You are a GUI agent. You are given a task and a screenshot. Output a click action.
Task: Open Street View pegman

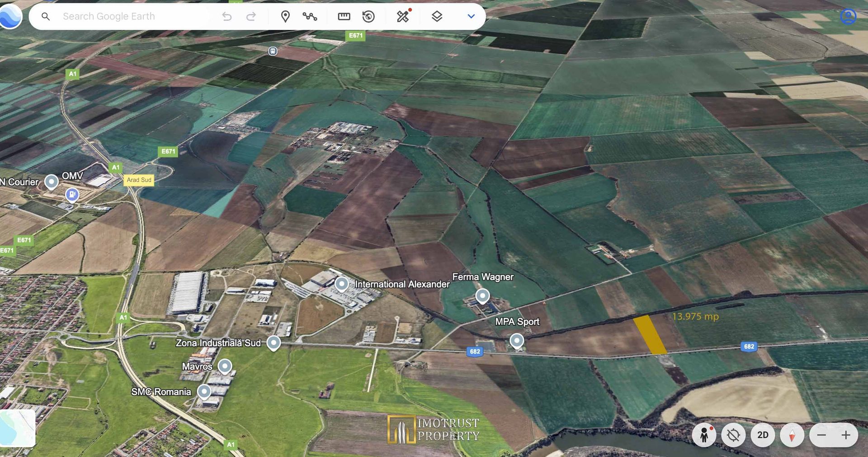point(704,435)
